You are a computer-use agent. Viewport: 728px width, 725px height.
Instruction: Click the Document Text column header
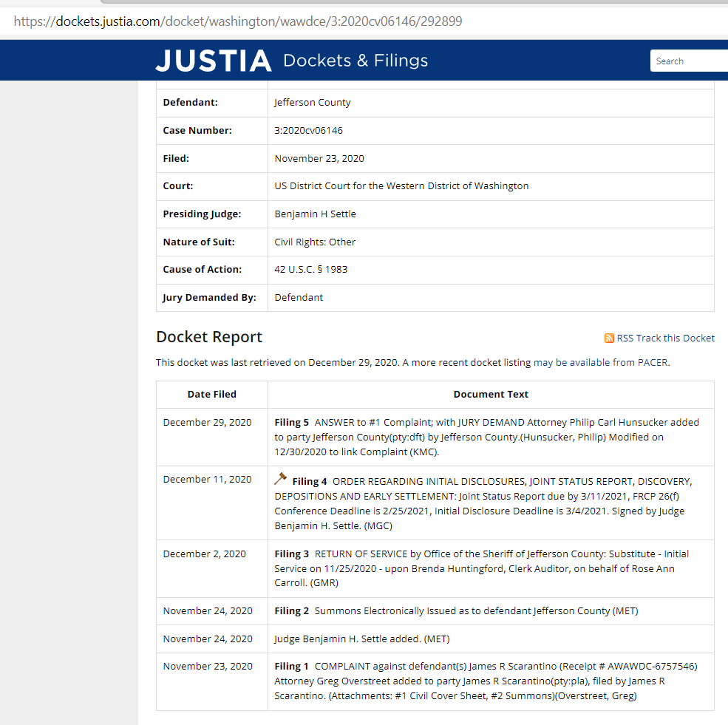[x=491, y=395]
